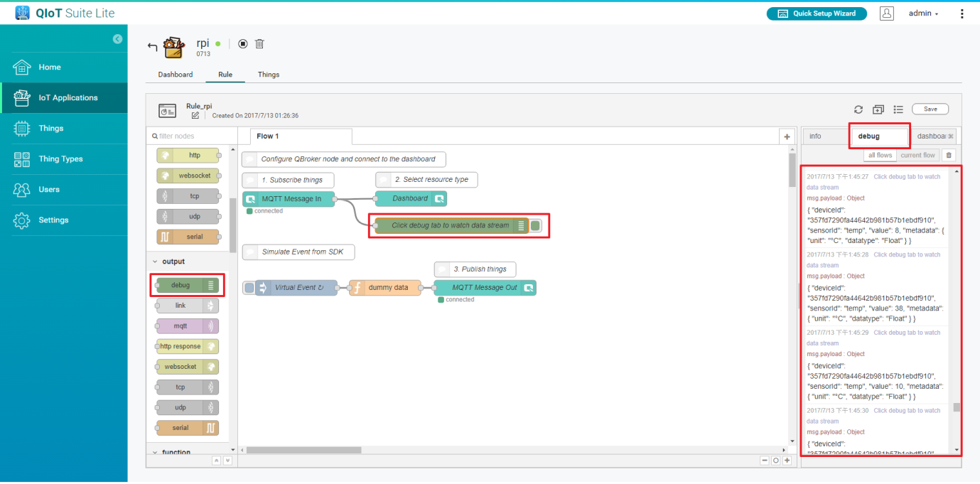This screenshot has width=980, height=484.
Task: Toggle the debug node's output button on canvas
Action: tap(536, 226)
